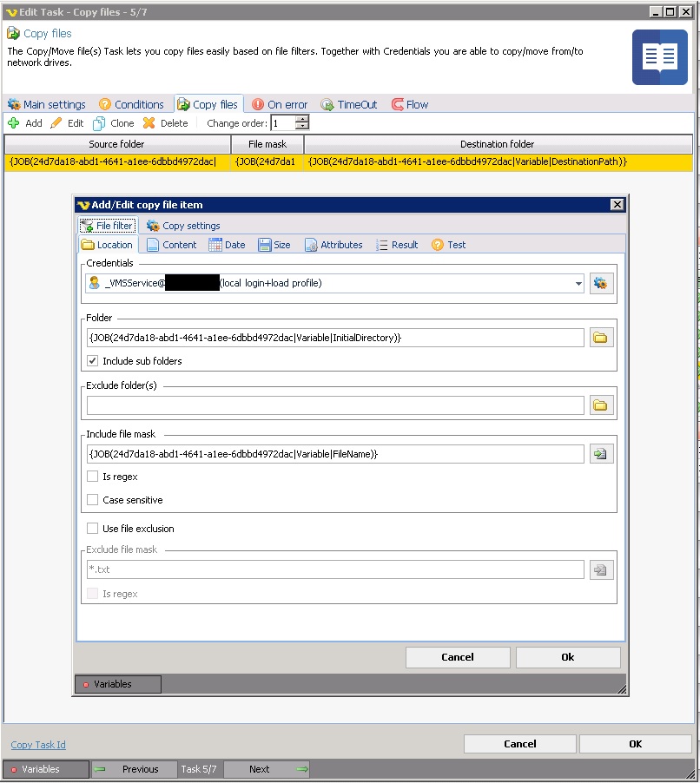
Task: Enable Use file exclusion checkbox
Action: pyautogui.click(x=93, y=529)
